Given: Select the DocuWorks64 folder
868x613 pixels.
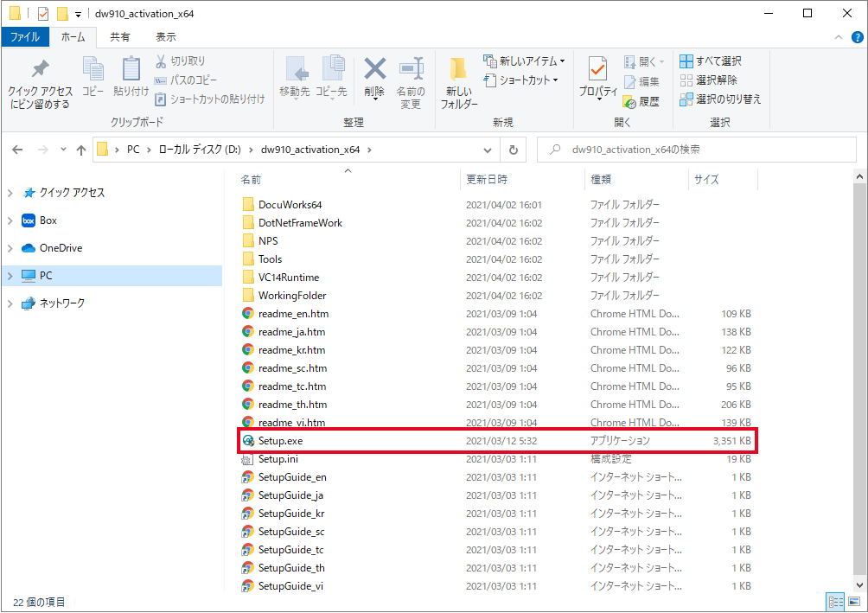Looking at the screenshot, I should [290, 205].
